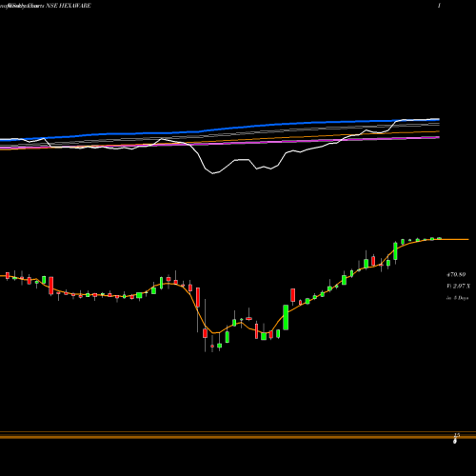Click the NSE HEXAWARE chart title

(69, 6)
